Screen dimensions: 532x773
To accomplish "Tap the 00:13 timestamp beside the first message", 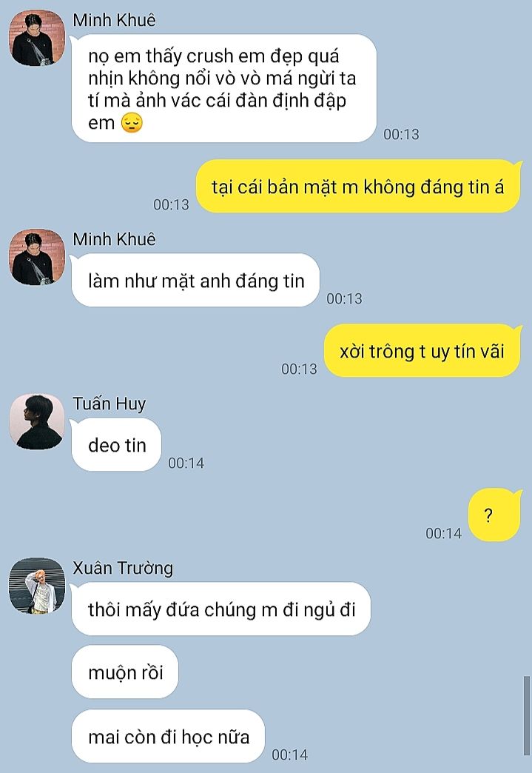I will [402, 134].
